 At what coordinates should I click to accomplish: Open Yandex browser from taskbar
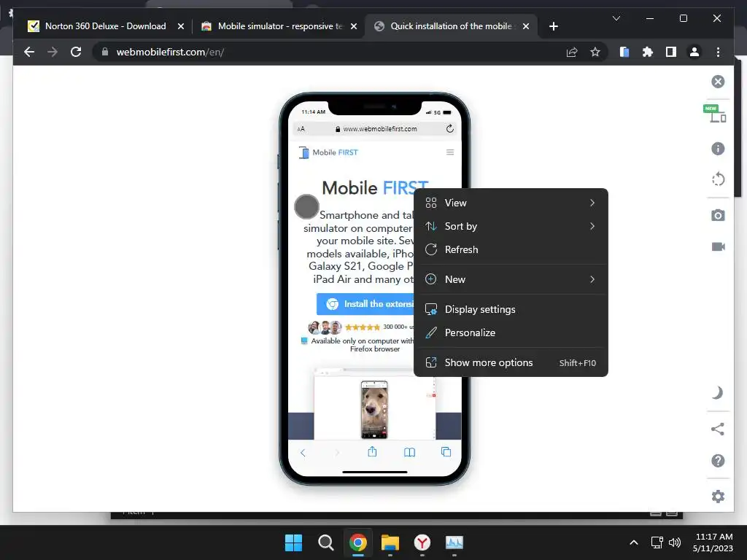click(x=422, y=542)
